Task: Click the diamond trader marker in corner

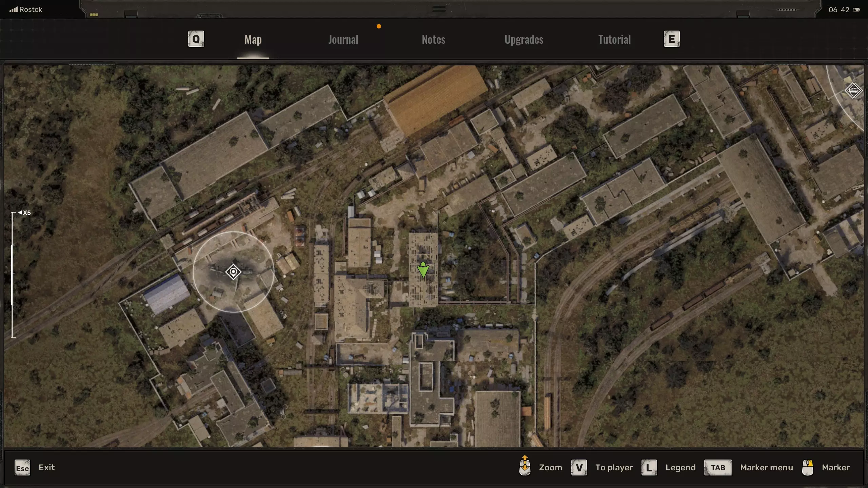Action: 853,90
